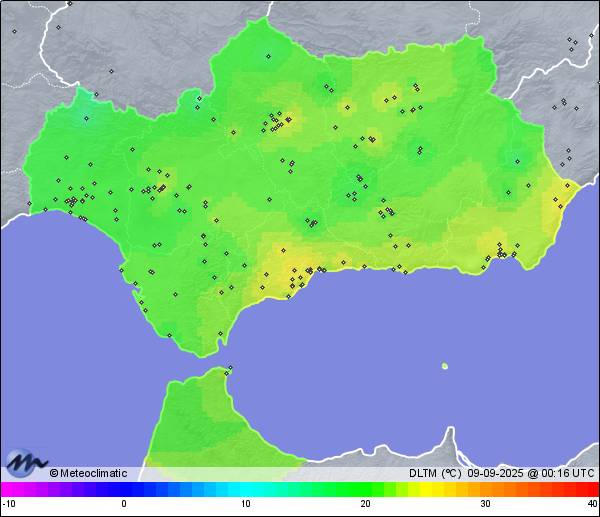Click the -10 scale label
This screenshot has width=600, height=517.
tap(9, 504)
